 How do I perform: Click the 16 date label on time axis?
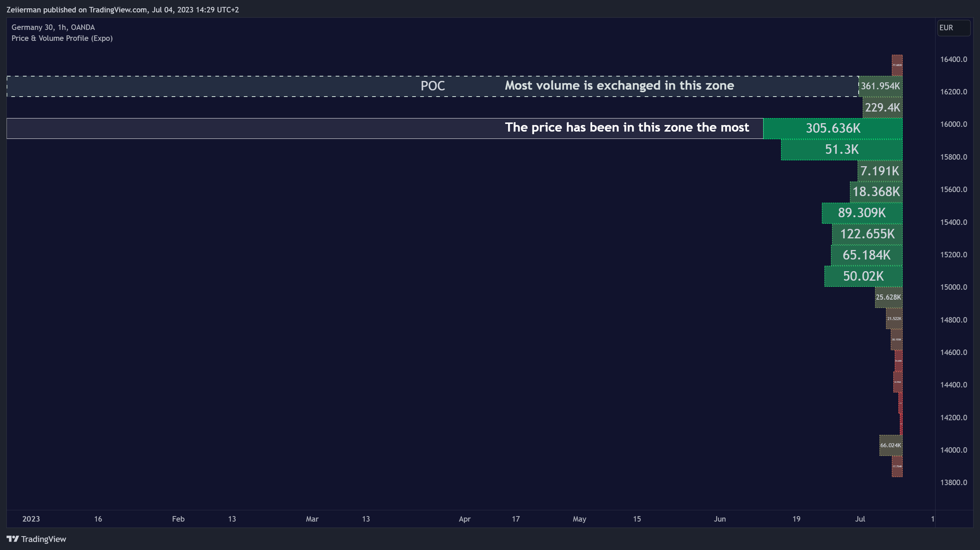[x=98, y=519]
